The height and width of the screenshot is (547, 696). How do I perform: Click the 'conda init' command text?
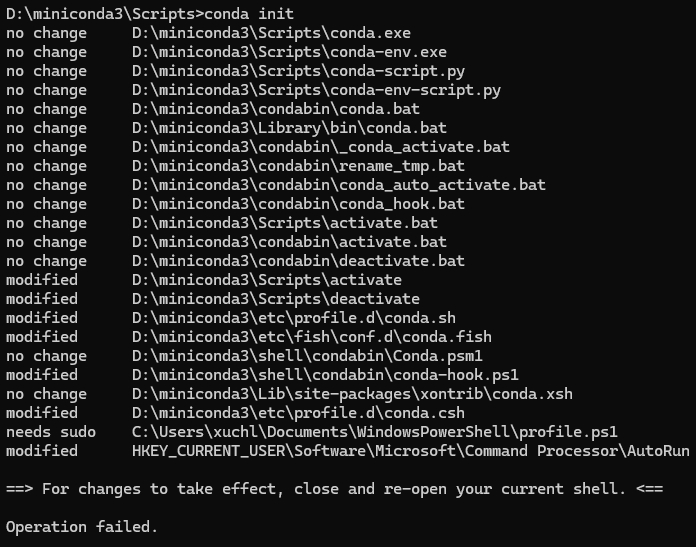[x=249, y=14]
